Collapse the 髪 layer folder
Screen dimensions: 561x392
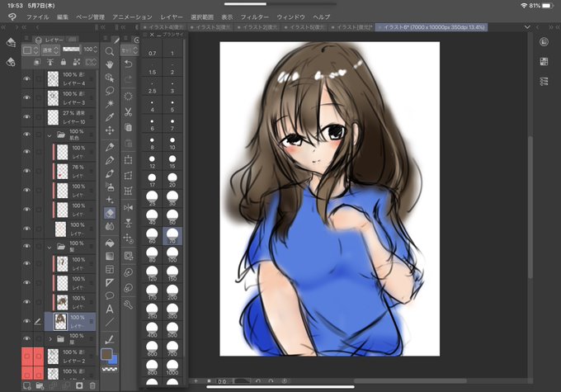click(49, 247)
